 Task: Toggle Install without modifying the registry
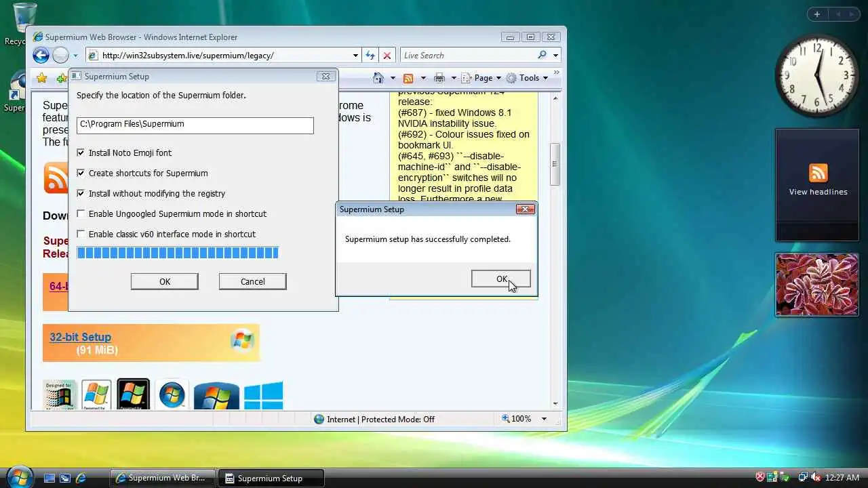pyautogui.click(x=81, y=194)
